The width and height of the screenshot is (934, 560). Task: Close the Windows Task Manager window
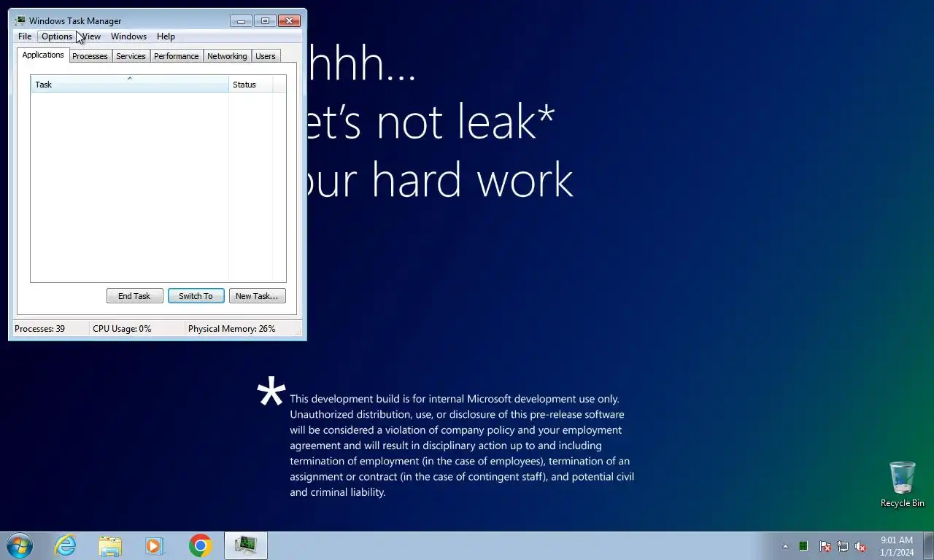click(x=289, y=20)
